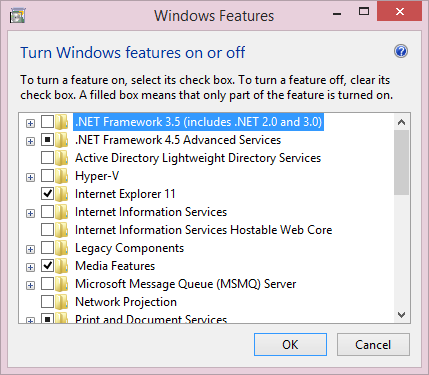Select 'Media Features' label
The height and width of the screenshot is (375, 429).
pos(115,266)
